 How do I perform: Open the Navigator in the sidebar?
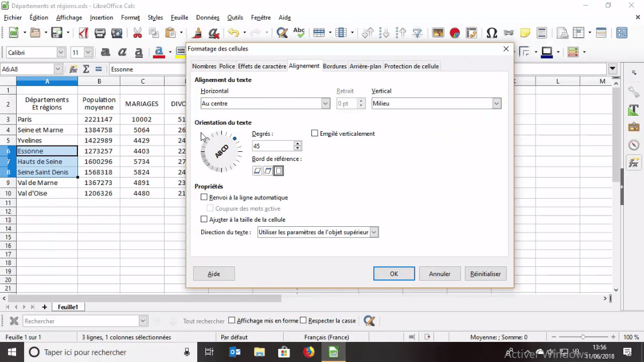[x=634, y=144]
